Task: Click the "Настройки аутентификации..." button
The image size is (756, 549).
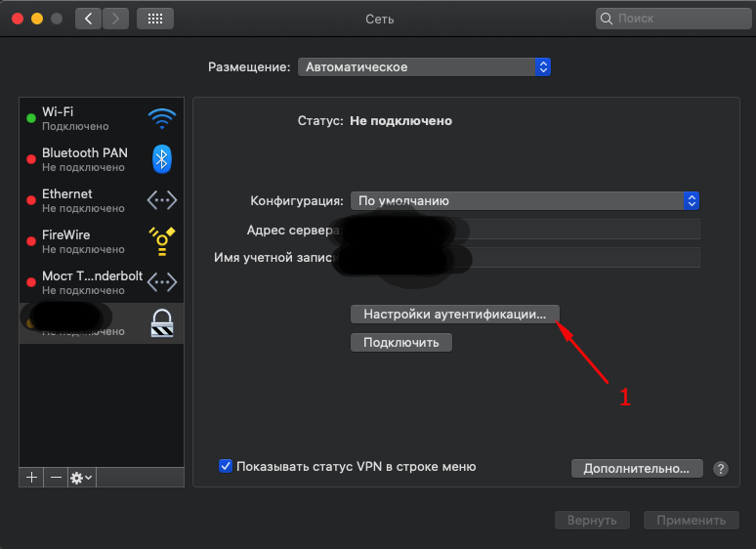Action: click(454, 315)
